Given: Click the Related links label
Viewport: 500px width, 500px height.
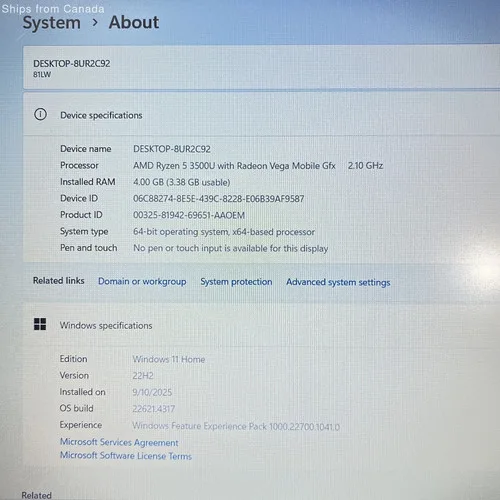Looking at the screenshot, I should coord(59,281).
